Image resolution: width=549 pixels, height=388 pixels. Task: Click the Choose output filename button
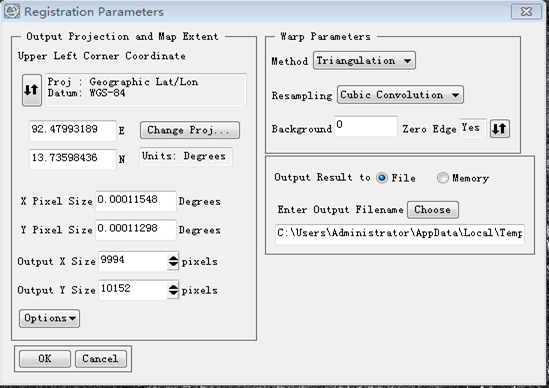tap(433, 209)
